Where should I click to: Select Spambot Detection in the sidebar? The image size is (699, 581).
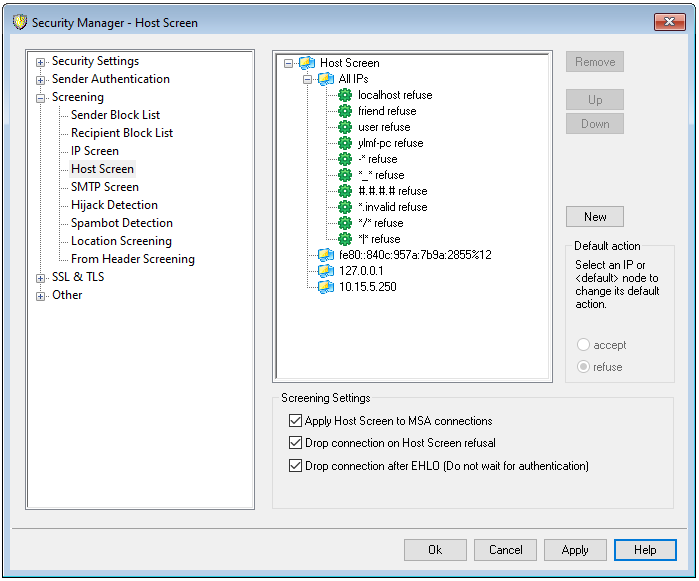(x=122, y=223)
